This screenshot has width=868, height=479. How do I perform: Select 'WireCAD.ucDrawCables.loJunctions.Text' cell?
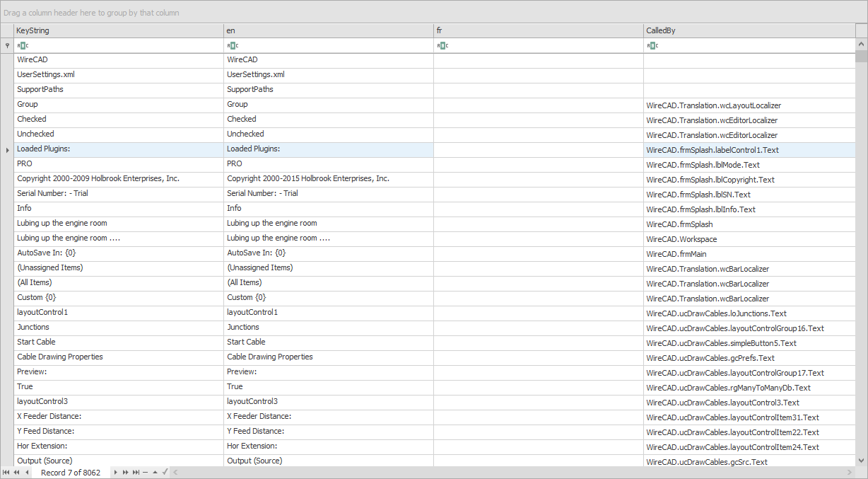click(x=749, y=313)
